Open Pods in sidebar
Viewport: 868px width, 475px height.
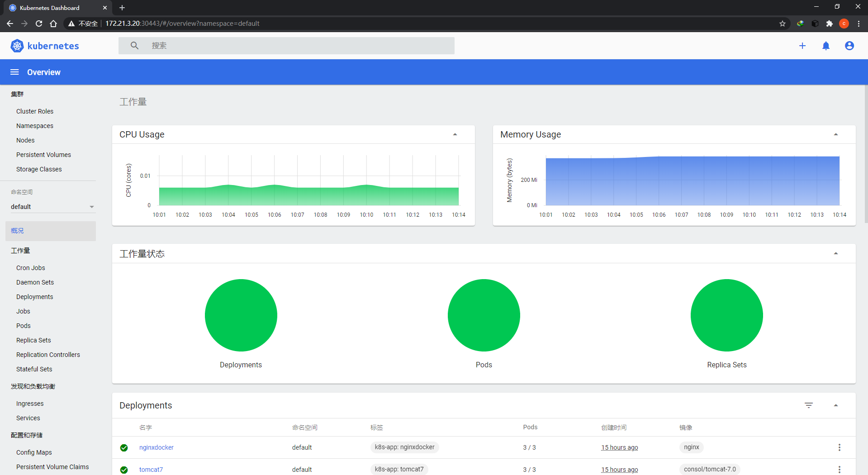pos(24,326)
